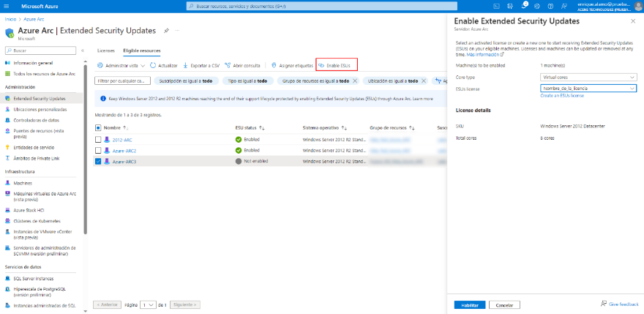Toggle the select-all Nombre checkbox
644x314 pixels.
pyautogui.click(x=98, y=128)
